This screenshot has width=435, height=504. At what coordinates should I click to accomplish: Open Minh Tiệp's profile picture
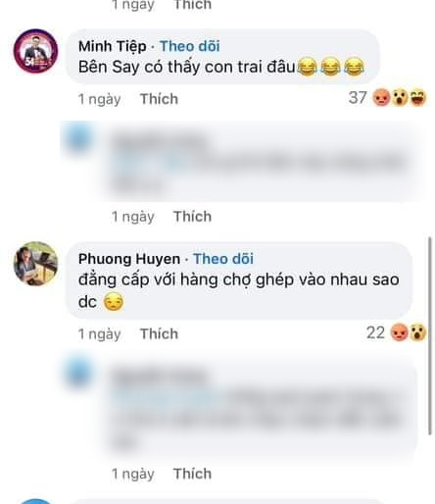[35, 51]
